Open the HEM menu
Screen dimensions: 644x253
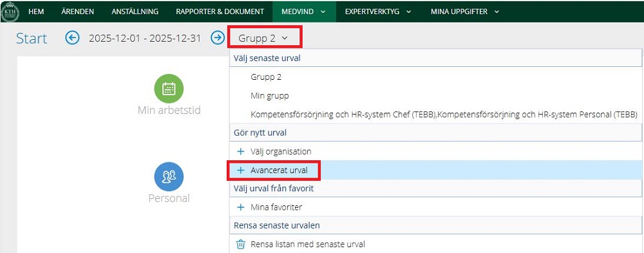pyautogui.click(x=36, y=12)
